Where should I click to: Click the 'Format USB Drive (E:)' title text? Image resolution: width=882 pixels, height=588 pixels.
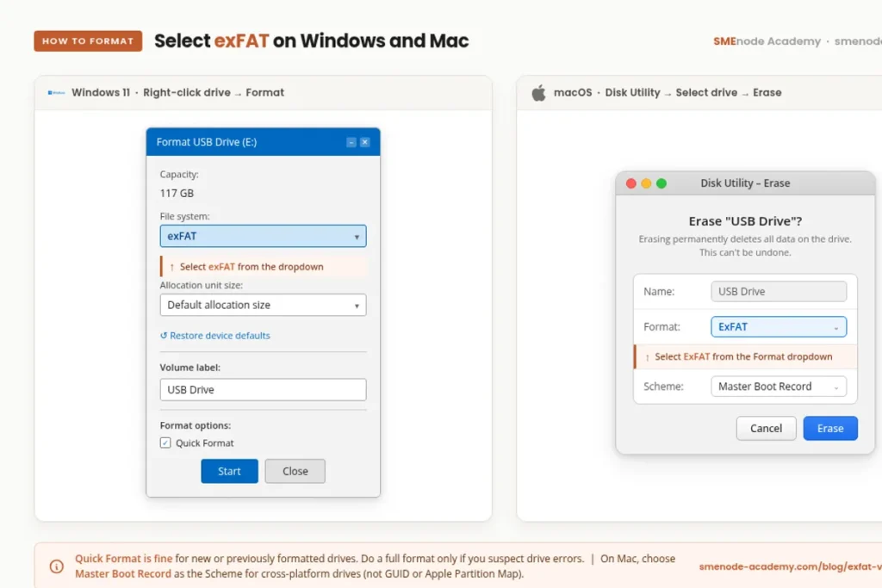click(207, 142)
